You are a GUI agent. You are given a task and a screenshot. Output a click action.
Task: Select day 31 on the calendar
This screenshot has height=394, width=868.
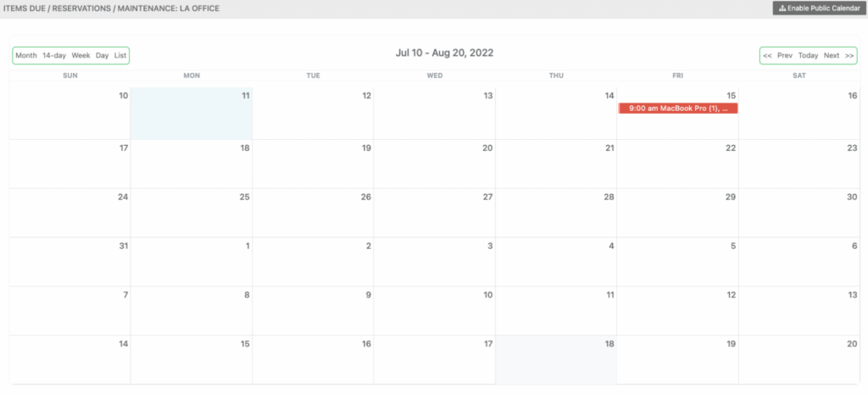(70, 261)
